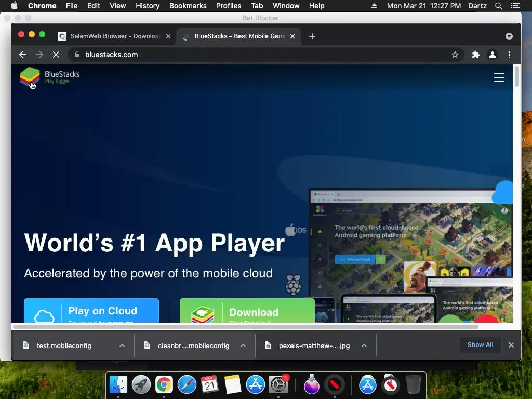Open Notification Center list icon
532x399 pixels.
[515, 6]
